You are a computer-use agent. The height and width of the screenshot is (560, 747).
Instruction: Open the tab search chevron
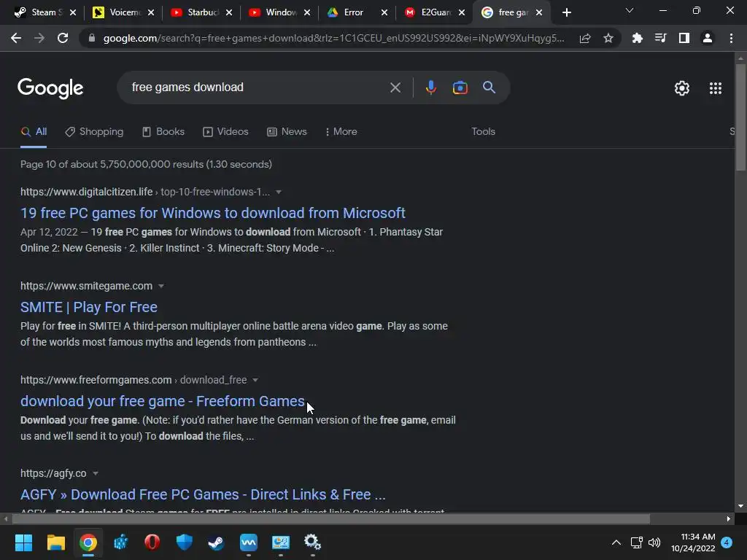pos(630,10)
